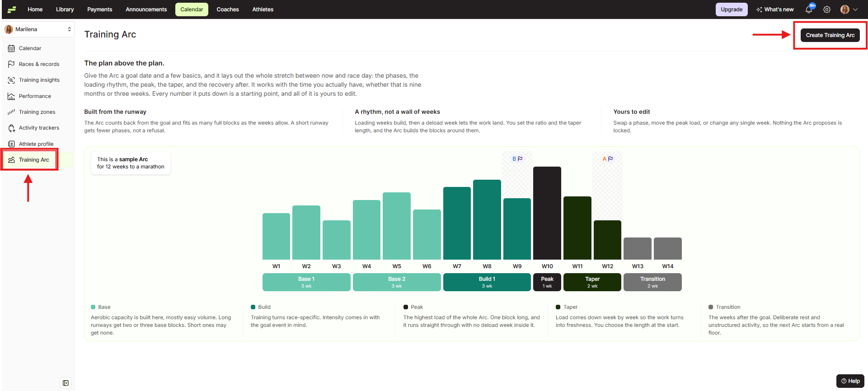868x391 pixels.
Task: Click Training zones bars icon
Action: point(11,112)
